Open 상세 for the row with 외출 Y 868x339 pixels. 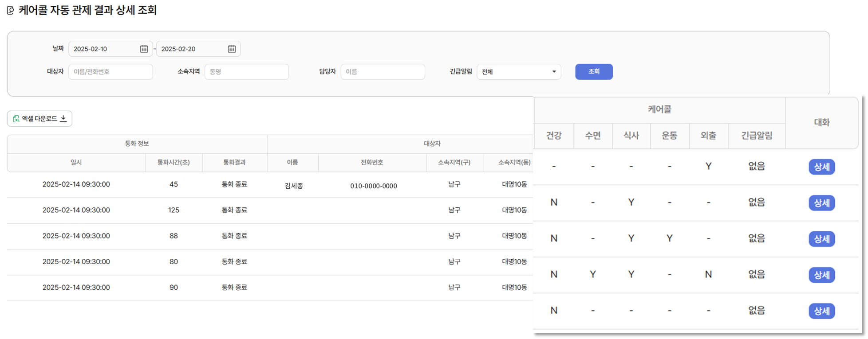[x=821, y=167]
